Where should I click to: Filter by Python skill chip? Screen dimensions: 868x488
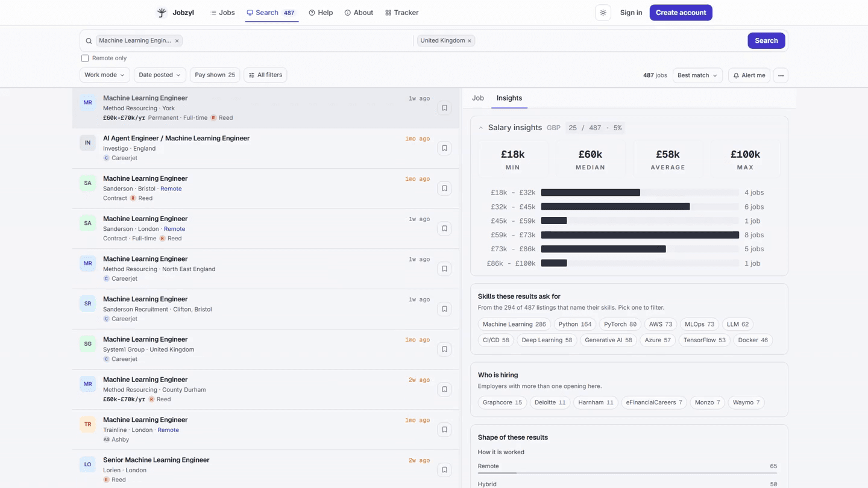point(574,324)
